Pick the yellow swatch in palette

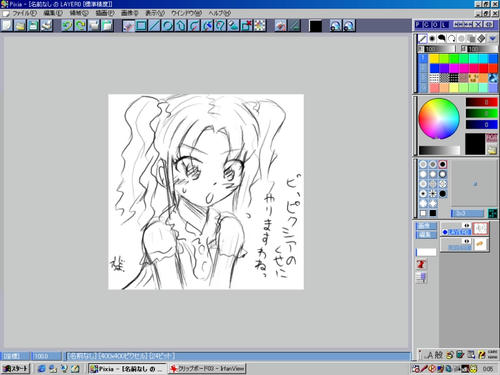(434, 59)
